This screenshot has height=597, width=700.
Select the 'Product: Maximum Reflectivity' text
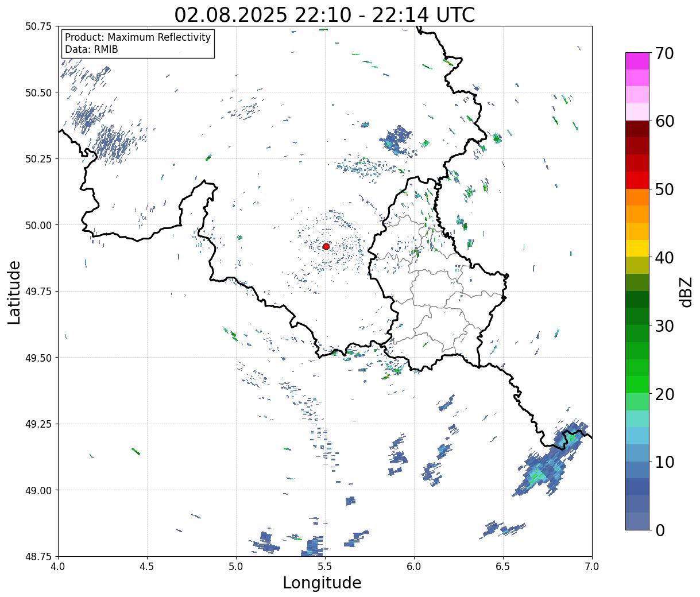(138, 37)
